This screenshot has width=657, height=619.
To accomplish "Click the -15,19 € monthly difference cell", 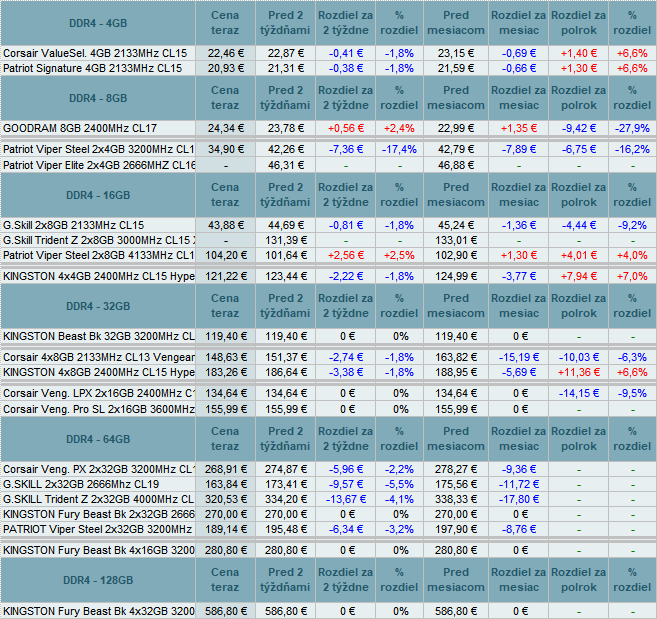I will tap(519, 357).
